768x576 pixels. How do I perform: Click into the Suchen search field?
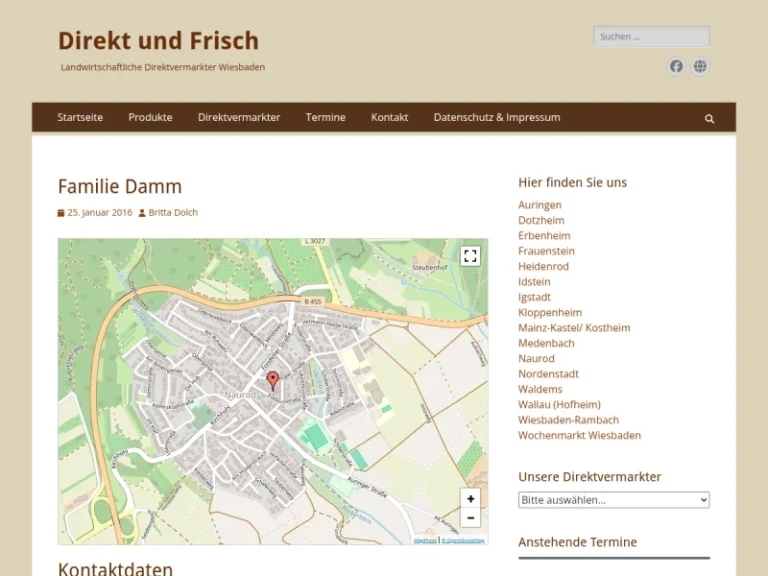pos(651,37)
